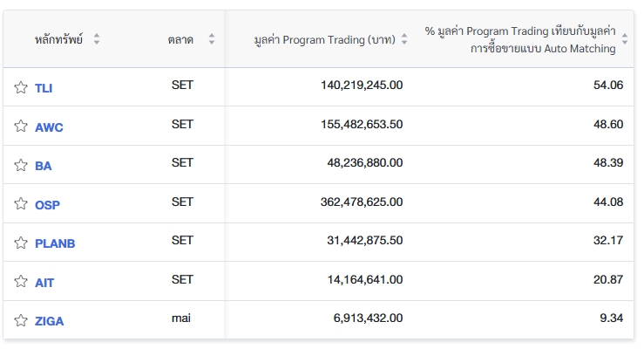The image size is (644, 349).
Task: Click ZIGA's 6,913,432.00 value cell
Action: 368,319
